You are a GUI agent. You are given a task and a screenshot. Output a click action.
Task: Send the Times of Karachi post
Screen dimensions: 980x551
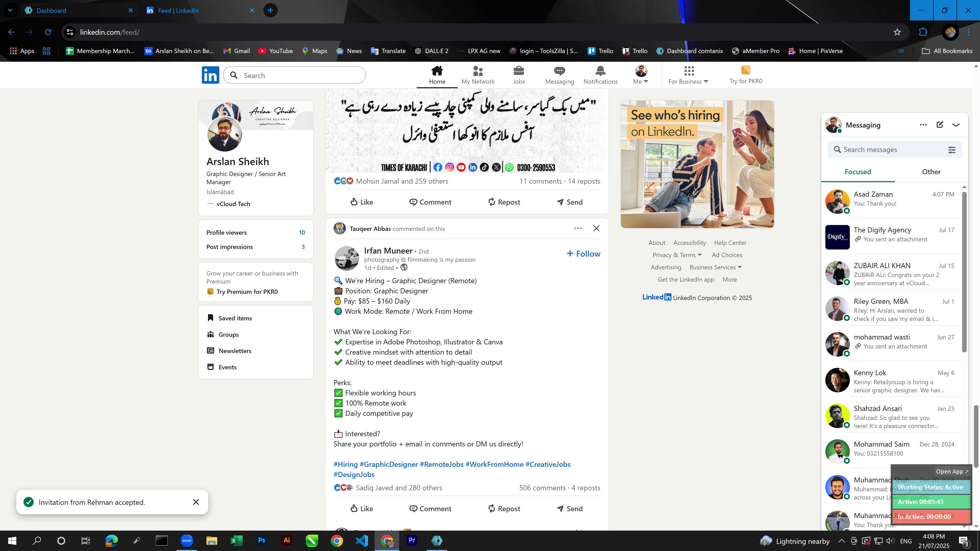point(569,202)
